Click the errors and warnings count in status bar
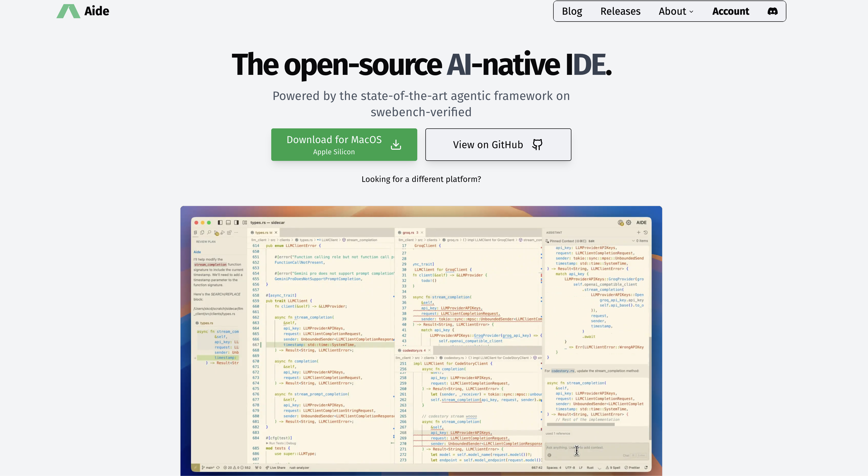Viewport: 868px width, 476px height. 237,468
